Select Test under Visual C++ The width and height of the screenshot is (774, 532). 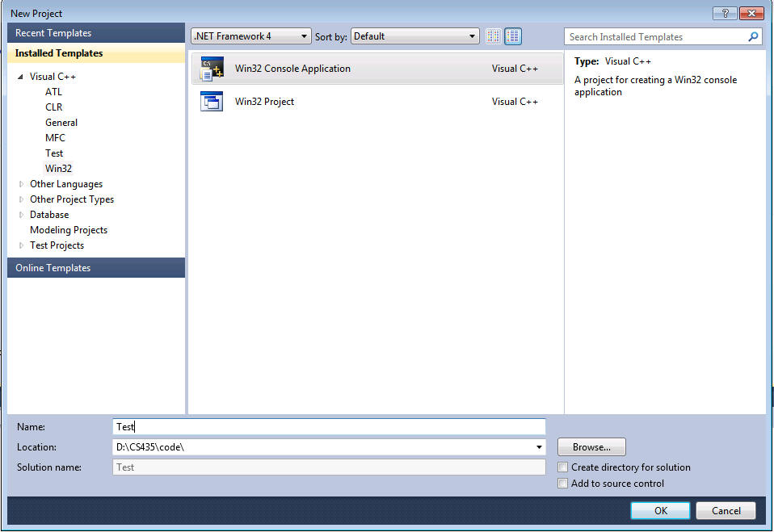(54, 153)
